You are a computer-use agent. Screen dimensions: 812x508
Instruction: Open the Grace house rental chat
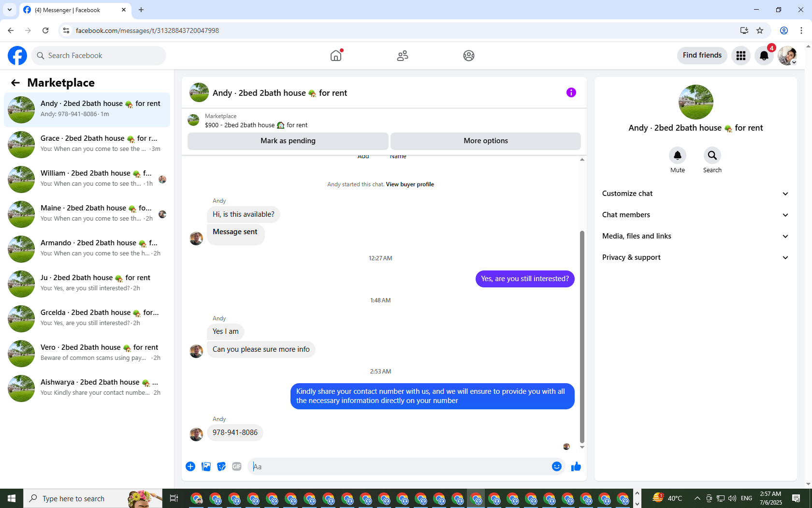point(87,145)
